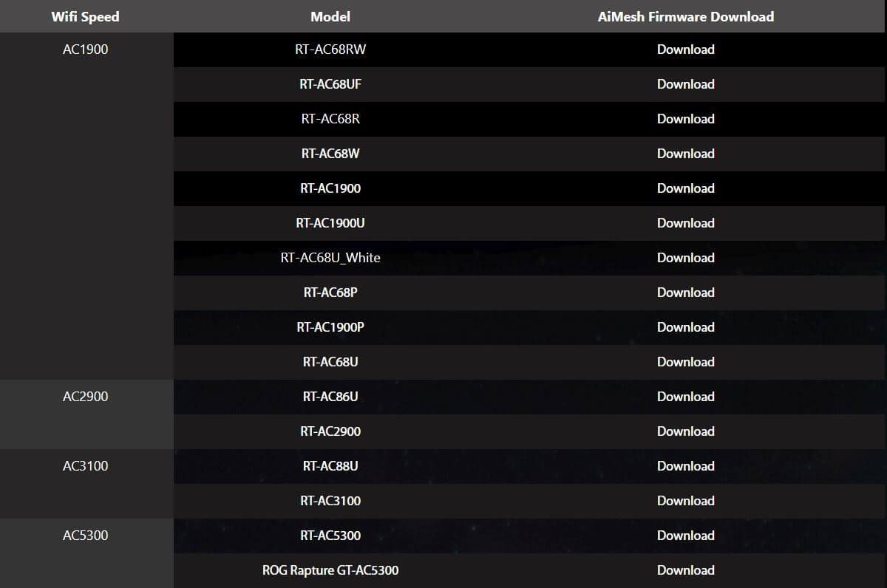The width and height of the screenshot is (887, 588).
Task: Click Download in the RT-AC2900 row
Action: pos(685,431)
